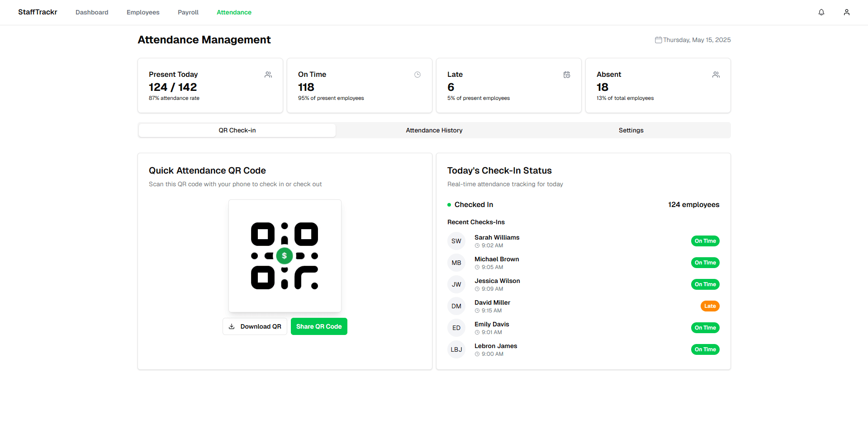Click Lebron James' LBJ avatar
Screen dimensions: 868x429
point(456,349)
